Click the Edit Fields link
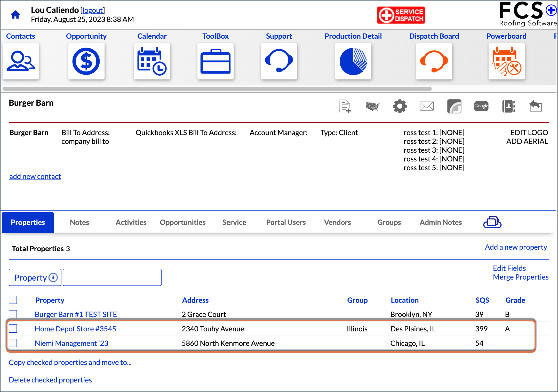This screenshot has height=392, width=558. [509, 268]
